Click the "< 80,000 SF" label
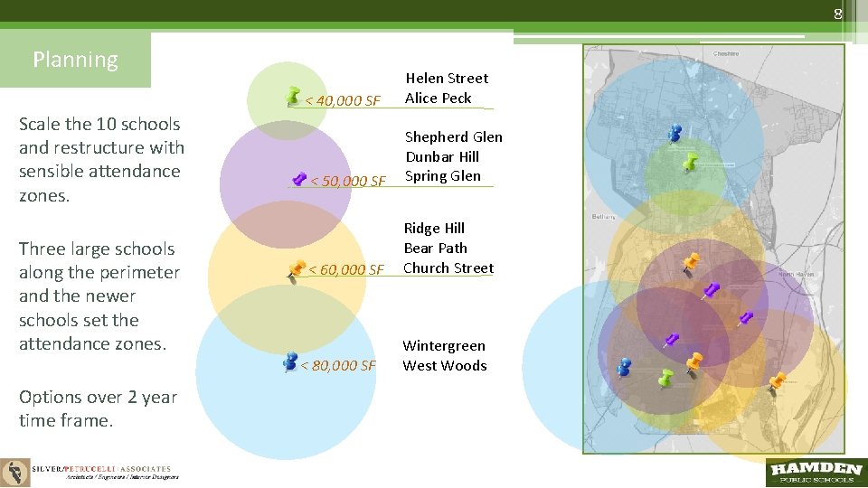868x488 pixels. click(337, 365)
